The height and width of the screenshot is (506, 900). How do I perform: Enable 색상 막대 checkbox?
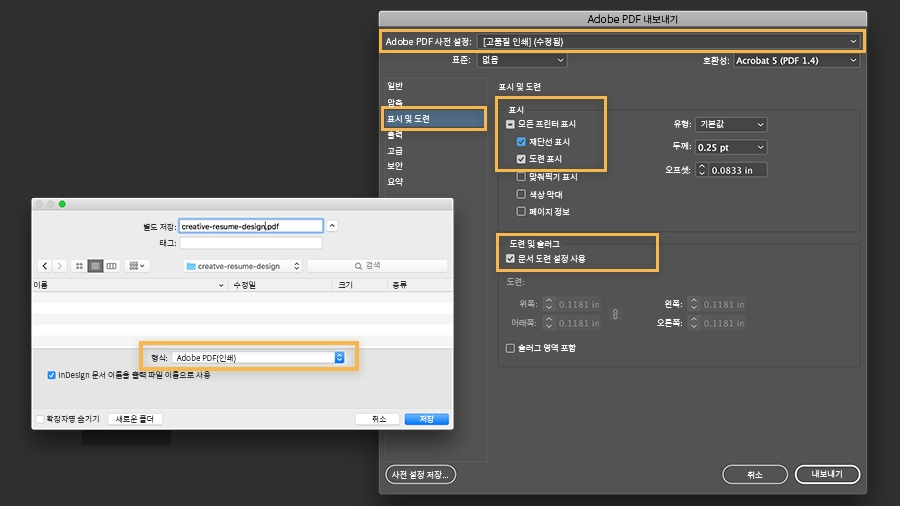pos(521,194)
